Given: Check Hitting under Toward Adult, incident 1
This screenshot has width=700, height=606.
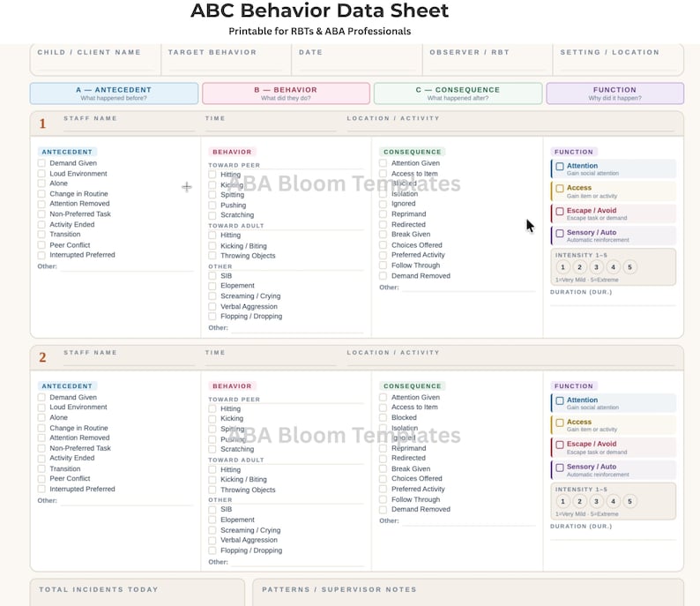Looking at the screenshot, I should click(212, 236).
